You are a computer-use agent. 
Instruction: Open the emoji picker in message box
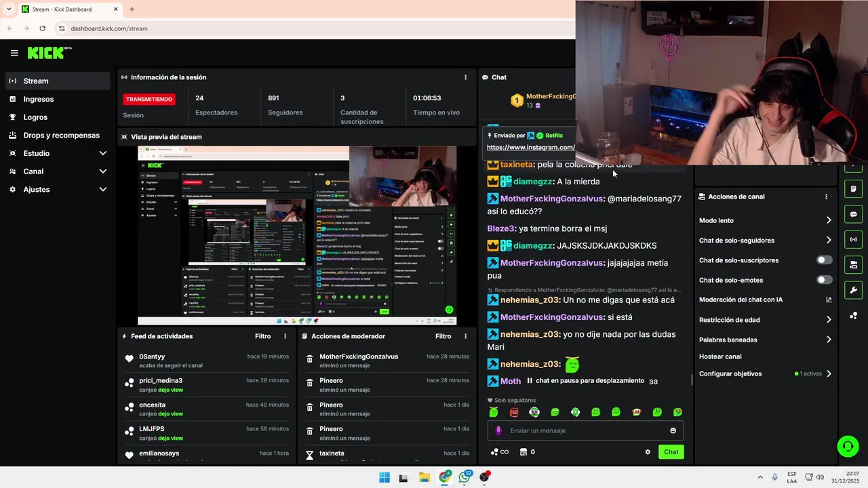[x=673, y=430]
